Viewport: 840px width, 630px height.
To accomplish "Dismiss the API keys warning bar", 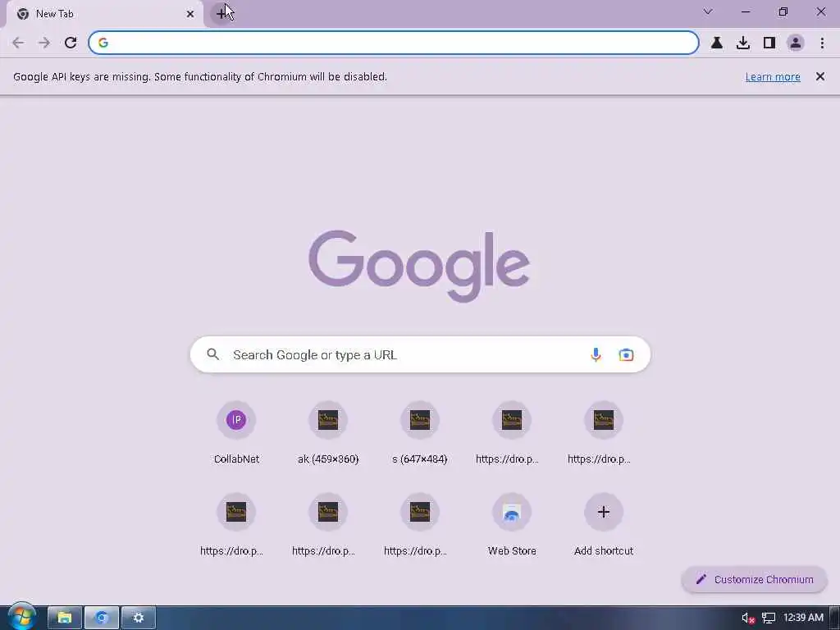I will pyautogui.click(x=820, y=76).
